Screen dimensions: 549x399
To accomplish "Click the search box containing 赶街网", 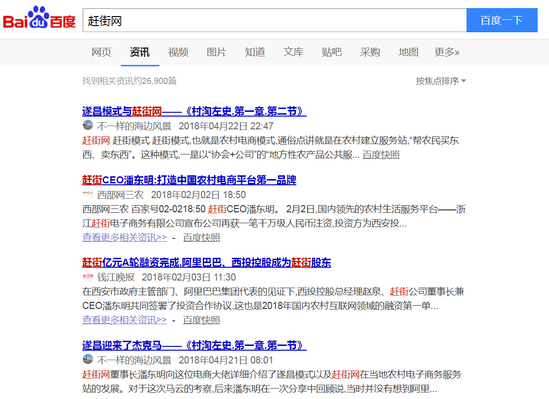I will [x=274, y=20].
